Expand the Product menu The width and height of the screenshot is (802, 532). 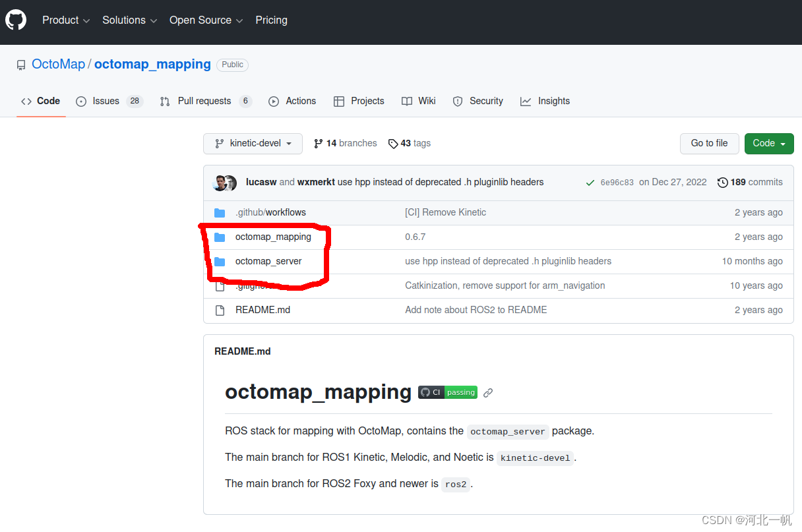click(66, 20)
